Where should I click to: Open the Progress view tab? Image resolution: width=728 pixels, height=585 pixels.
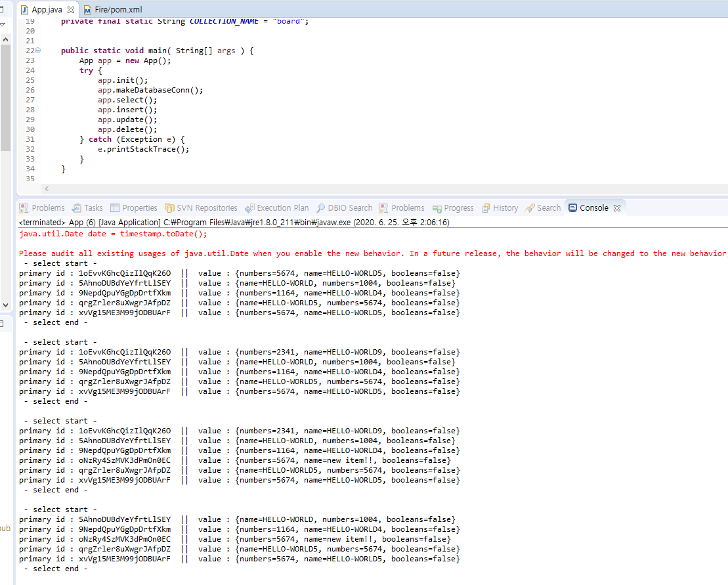point(453,208)
